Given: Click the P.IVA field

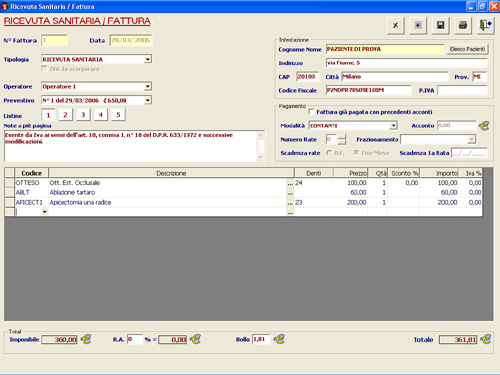Looking at the screenshot, I should (462, 90).
